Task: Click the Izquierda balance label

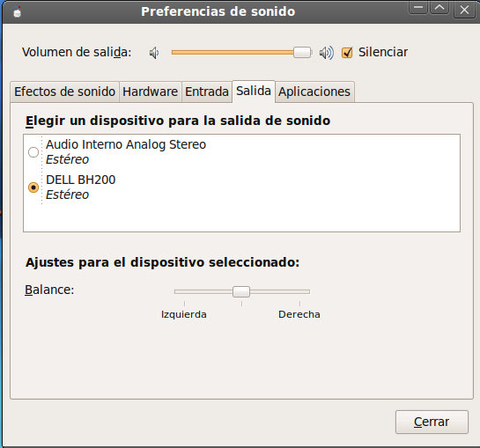Action: [184, 314]
